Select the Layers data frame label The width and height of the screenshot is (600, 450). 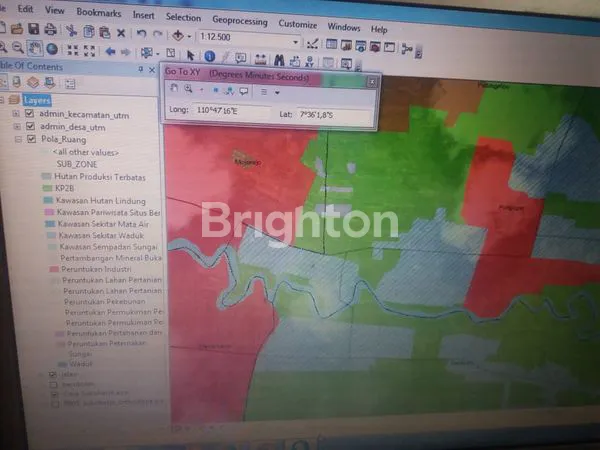(x=37, y=100)
